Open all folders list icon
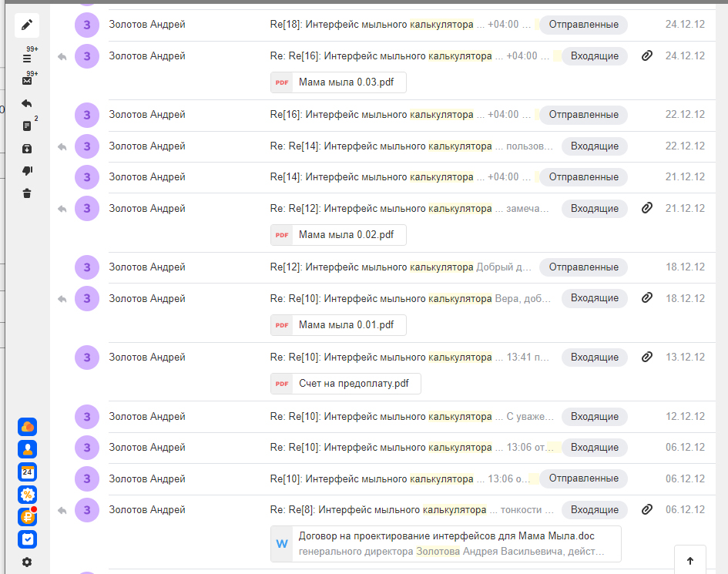This screenshot has width=728, height=574. [x=27, y=59]
